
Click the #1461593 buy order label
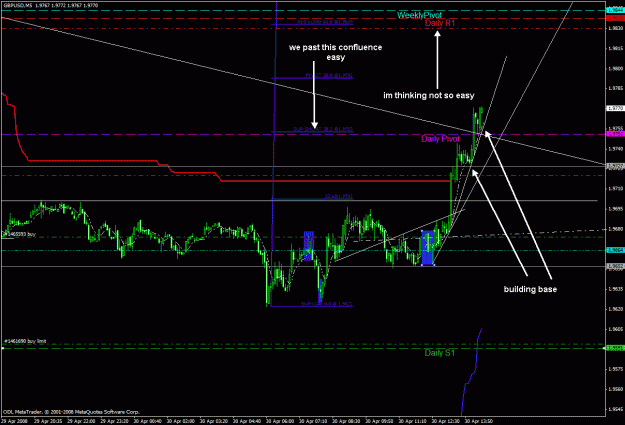(20, 234)
